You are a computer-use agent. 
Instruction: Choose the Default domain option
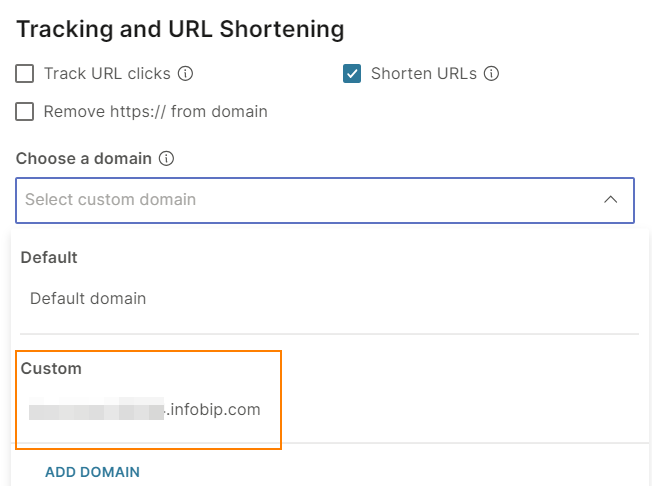pyautogui.click(x=88, y=299)
